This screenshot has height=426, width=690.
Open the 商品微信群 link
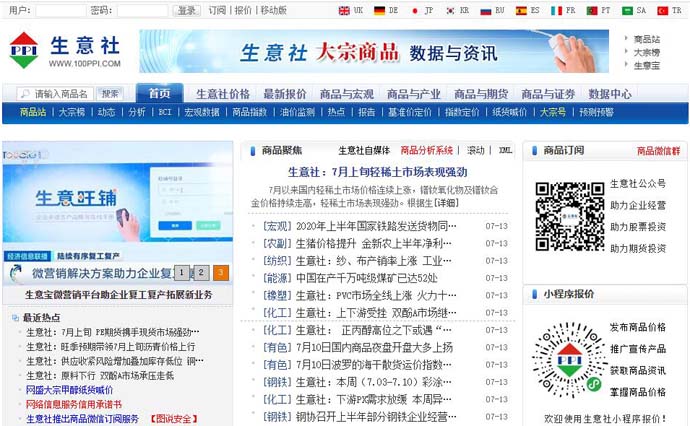point(658,151)
